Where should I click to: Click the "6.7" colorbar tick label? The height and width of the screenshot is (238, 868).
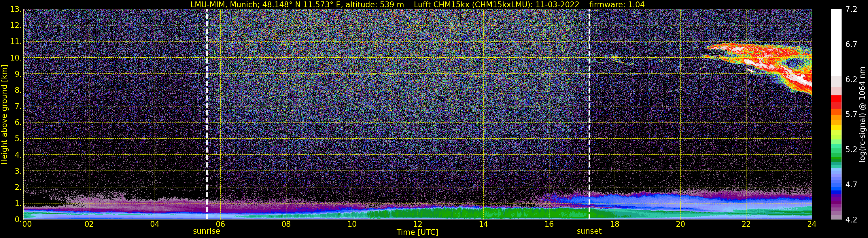pos(851,44)
